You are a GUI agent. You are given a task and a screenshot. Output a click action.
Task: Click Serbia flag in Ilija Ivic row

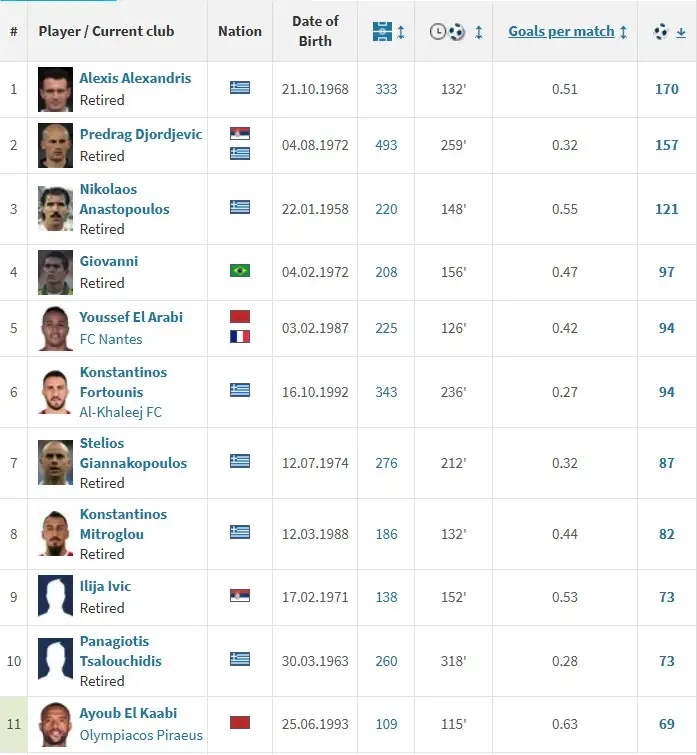pyautogui.click(x=240, y=595)
